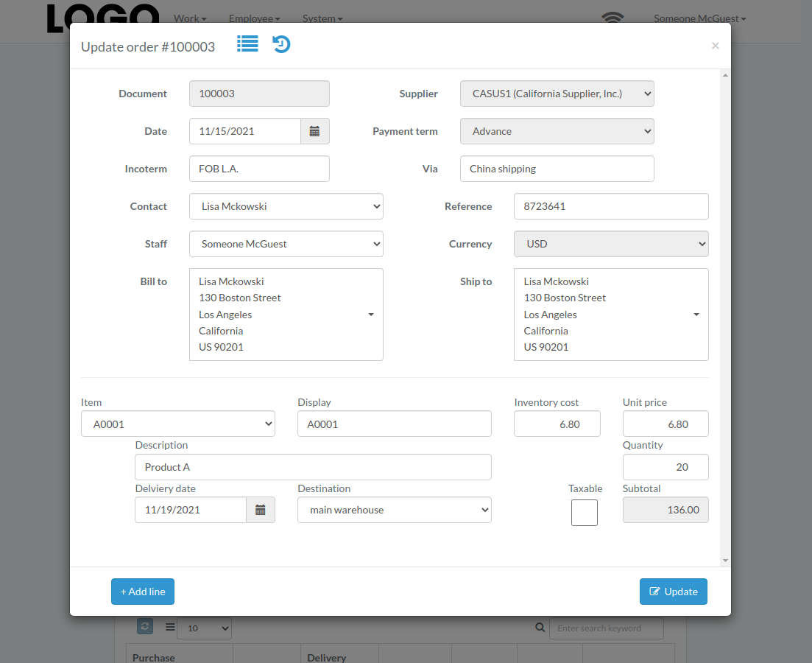Screen dimensions: 812x663
Task: Click the Unit price field
Action: [666, 424]
